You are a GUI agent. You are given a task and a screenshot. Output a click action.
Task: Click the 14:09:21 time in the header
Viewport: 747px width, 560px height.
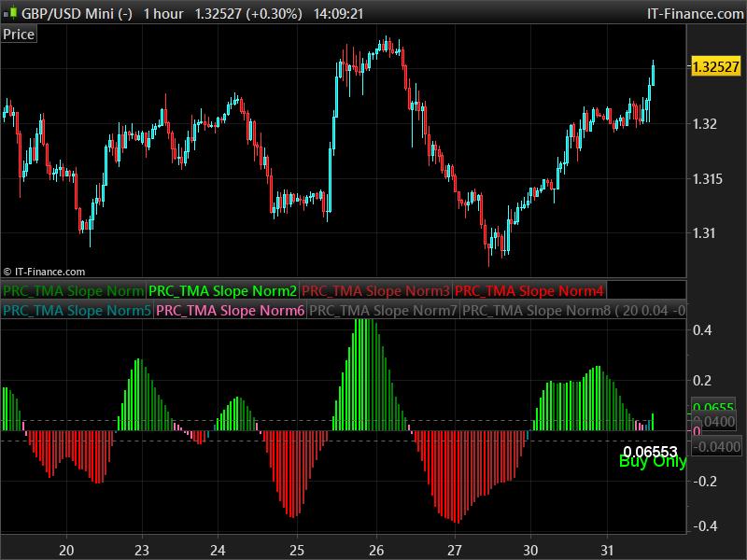(338, 14)
